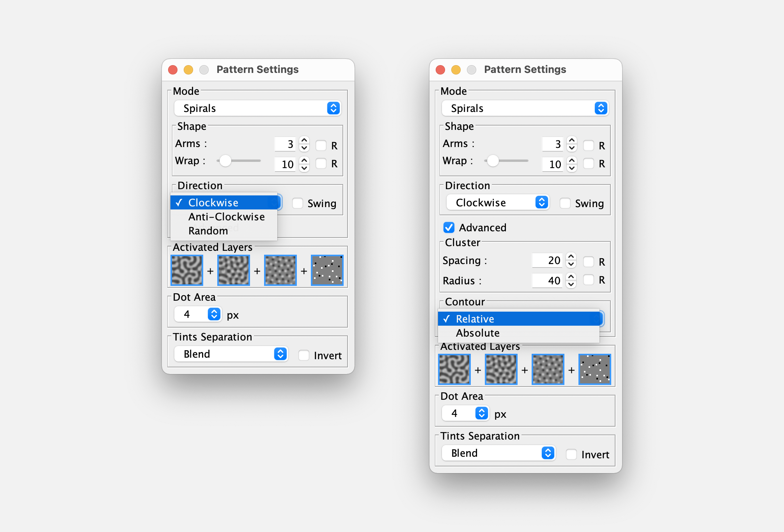Screen dimensions: 784x532
Task: Choose Anti-Clockwise from direction menu
Action: 226,217
